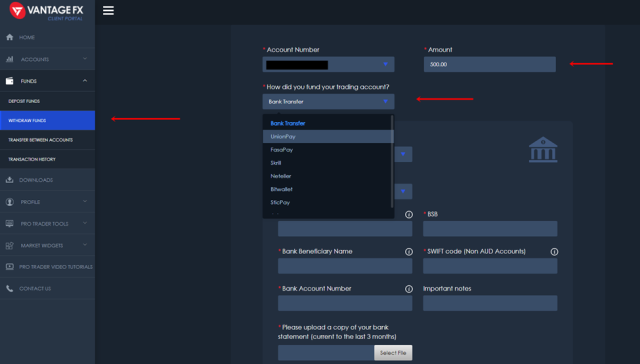Click the Pro Trader Video Tutorials icon
640x364 pixels.
(10, 267)
